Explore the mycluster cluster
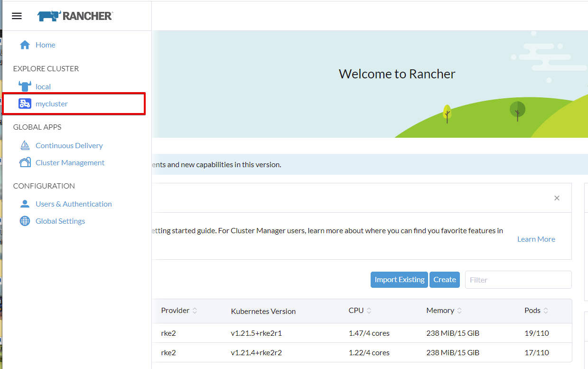 pos(52,104)
